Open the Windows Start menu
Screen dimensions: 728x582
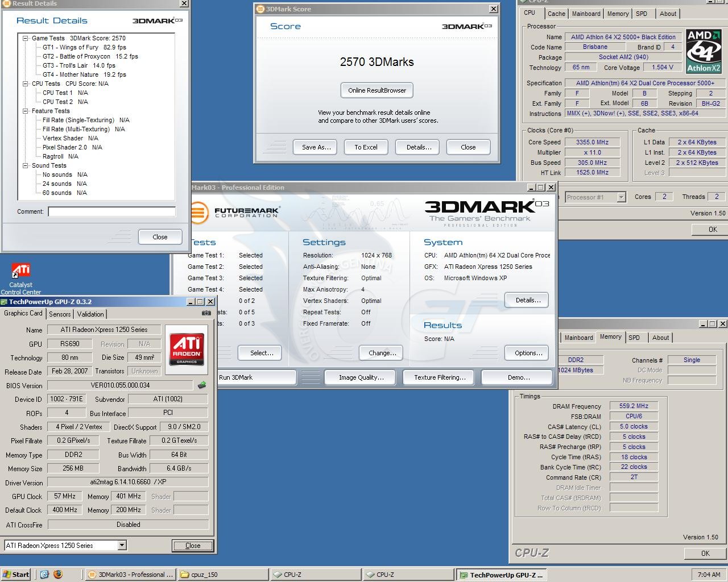16,574
